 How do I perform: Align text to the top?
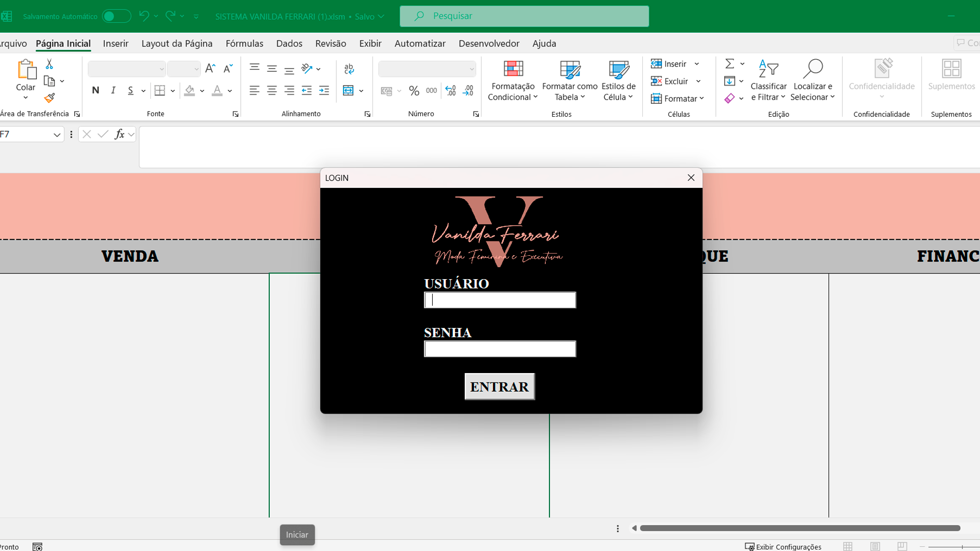(x=254, y=68)
